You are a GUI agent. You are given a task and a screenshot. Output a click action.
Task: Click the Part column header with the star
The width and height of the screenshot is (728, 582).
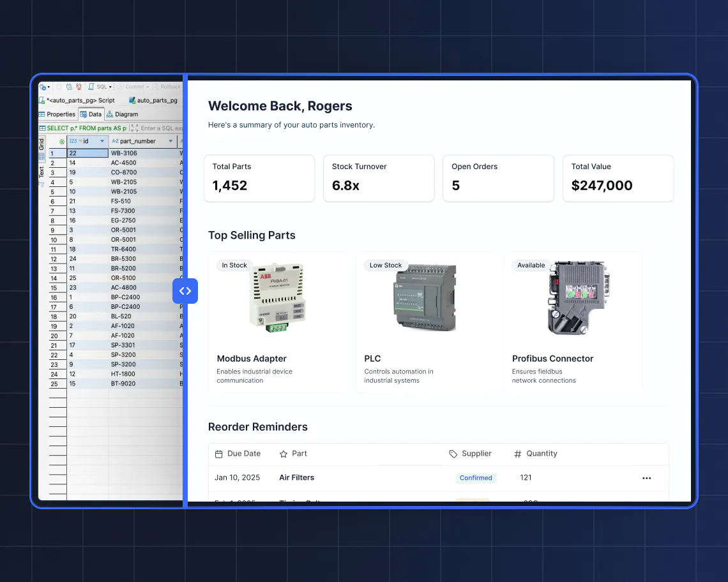[293, 454]
